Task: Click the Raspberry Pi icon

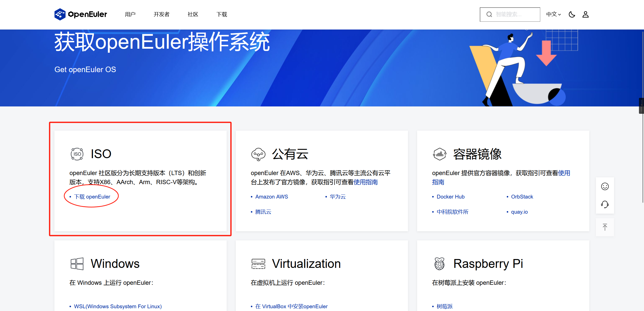Action: coord(439,264)
